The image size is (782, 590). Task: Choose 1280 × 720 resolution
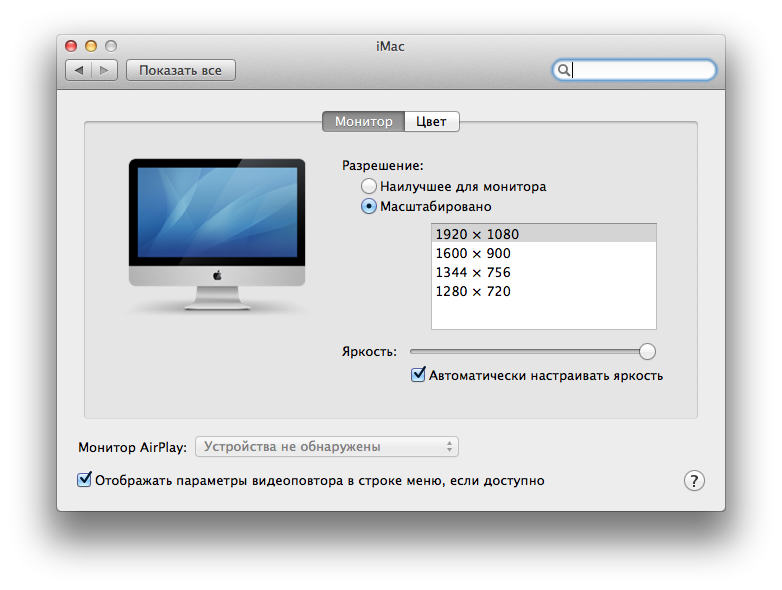(x=544, y=291)
